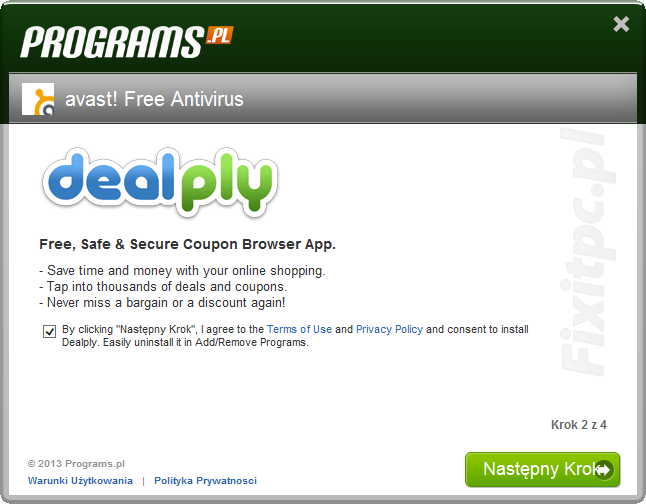
Task: Click the Krok 2 z 4 step indicator
Action: pos(579,424)
